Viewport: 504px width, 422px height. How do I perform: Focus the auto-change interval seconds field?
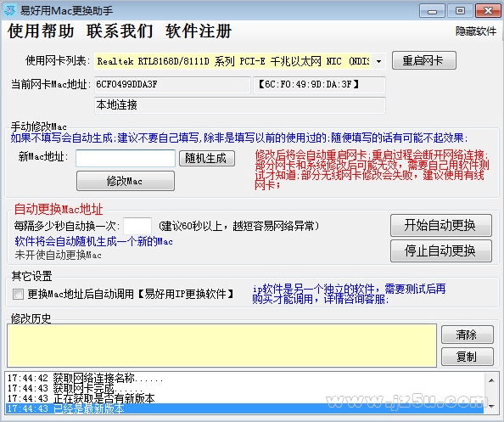pyautogui.click(x=137, y=226)
